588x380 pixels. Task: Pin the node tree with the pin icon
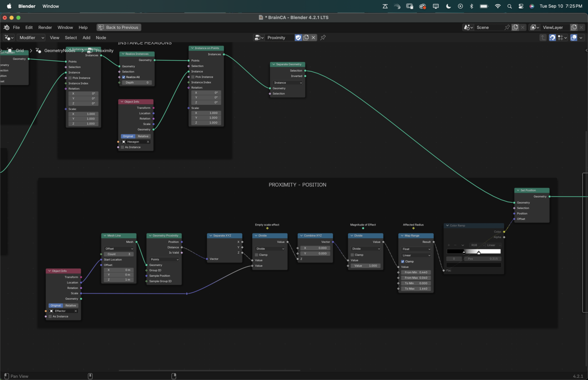323,38
